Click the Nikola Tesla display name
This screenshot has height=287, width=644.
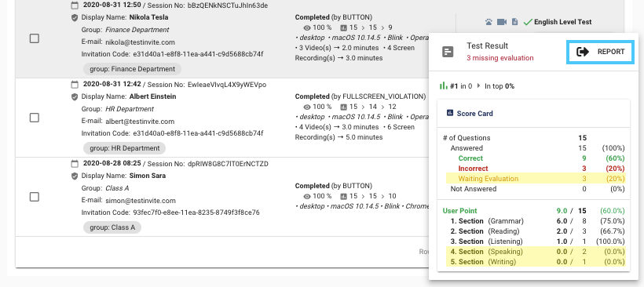pos(148,17)
